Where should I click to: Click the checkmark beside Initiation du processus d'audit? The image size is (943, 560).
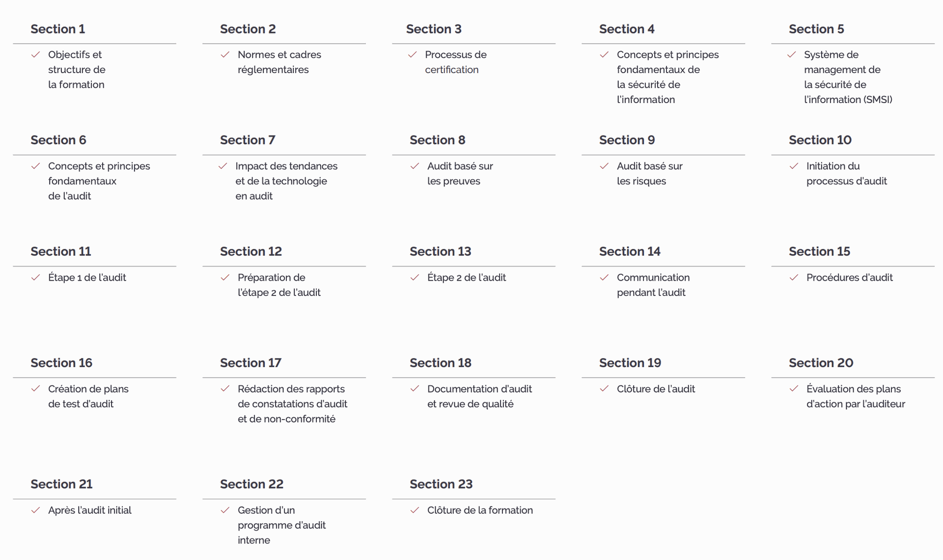click(794, 166)
